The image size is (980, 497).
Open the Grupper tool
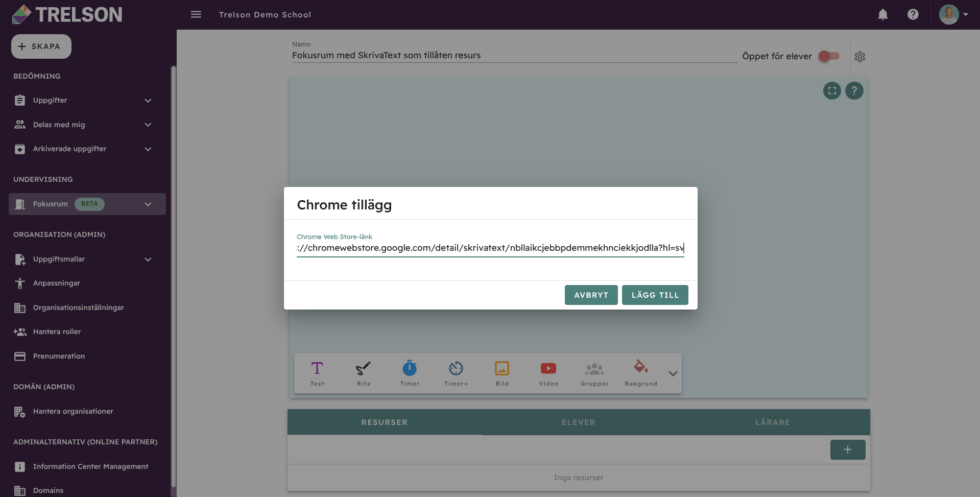(594, 373)
